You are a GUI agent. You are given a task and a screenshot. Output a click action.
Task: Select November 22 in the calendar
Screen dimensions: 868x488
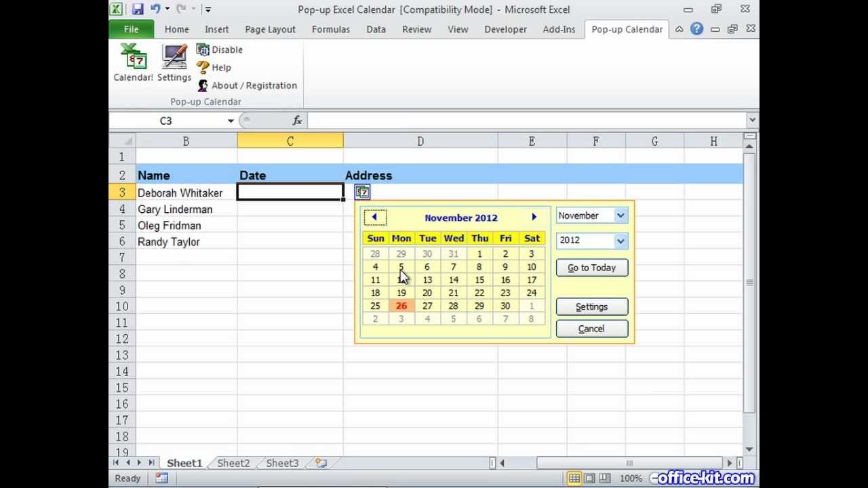click(x=479, y=293)
